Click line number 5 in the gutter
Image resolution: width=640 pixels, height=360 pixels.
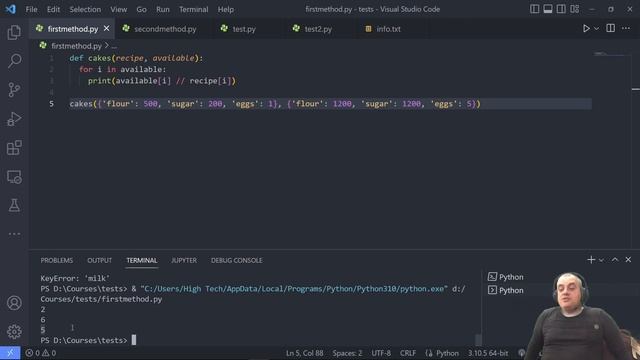pos(51,104)
